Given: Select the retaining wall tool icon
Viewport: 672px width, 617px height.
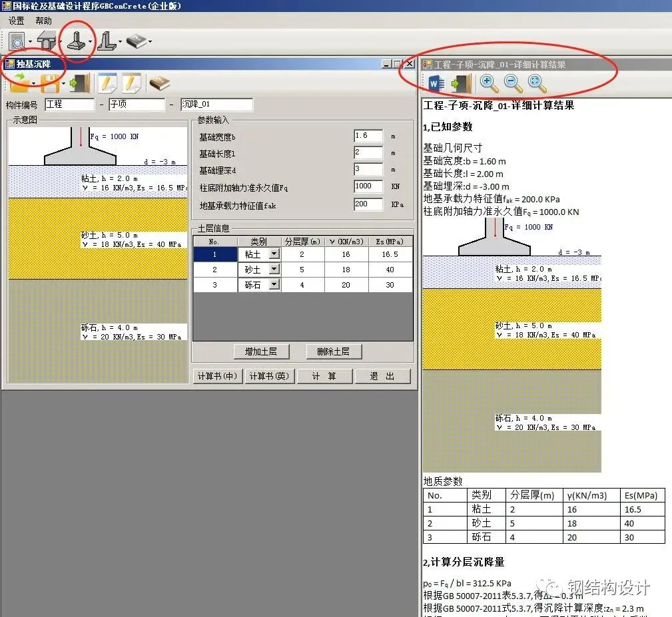Looking at the screenshot, I should (x=107, y=41).
